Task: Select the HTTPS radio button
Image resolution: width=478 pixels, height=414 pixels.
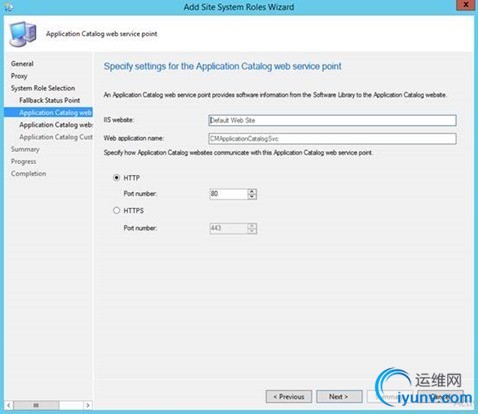Action: tap(116, 210)
